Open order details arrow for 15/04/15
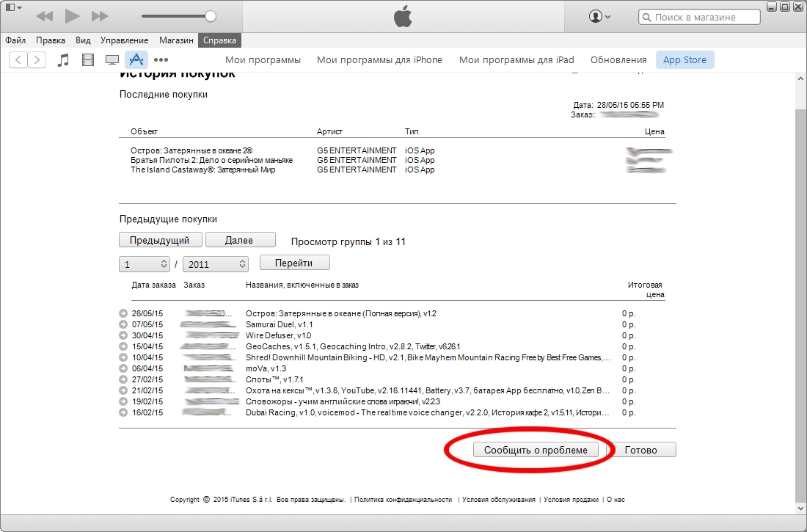Image resolution: width=807 pixels, height=532 pixels. (x=123, y=346)
